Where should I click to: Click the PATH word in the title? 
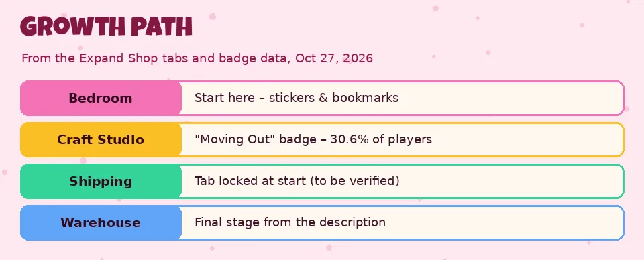(x=162, y=27)
